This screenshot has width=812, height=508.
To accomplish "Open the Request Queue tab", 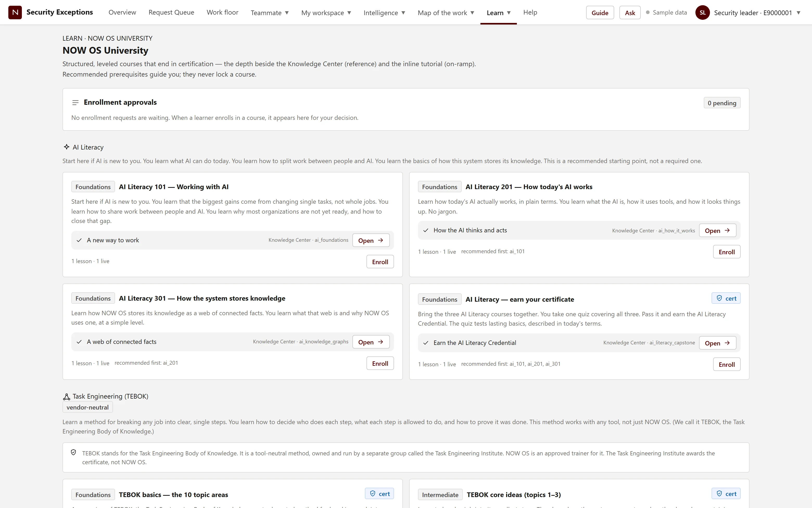I will point(171,13).
